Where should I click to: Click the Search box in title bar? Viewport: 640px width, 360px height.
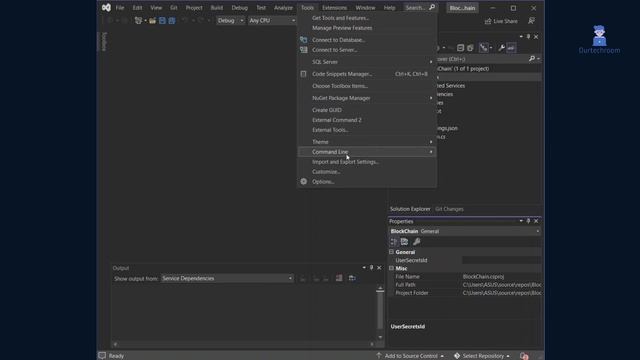420,8
